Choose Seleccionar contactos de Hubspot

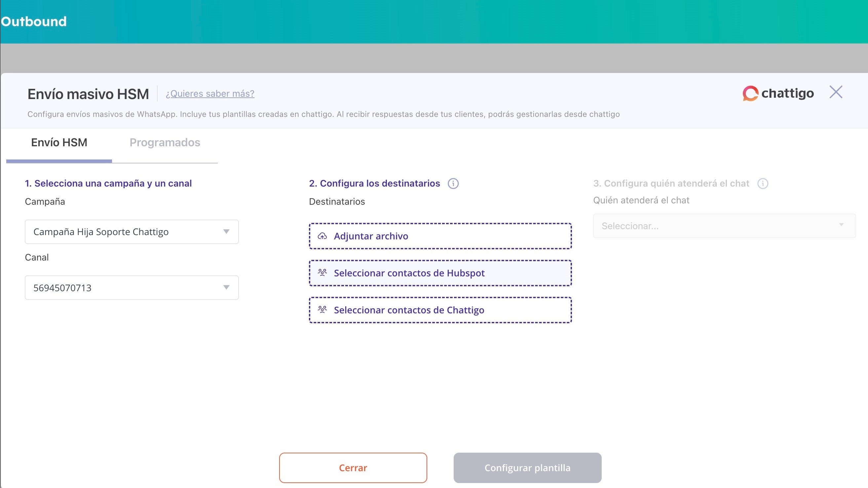pyautogui.click(x=440, y=273)
